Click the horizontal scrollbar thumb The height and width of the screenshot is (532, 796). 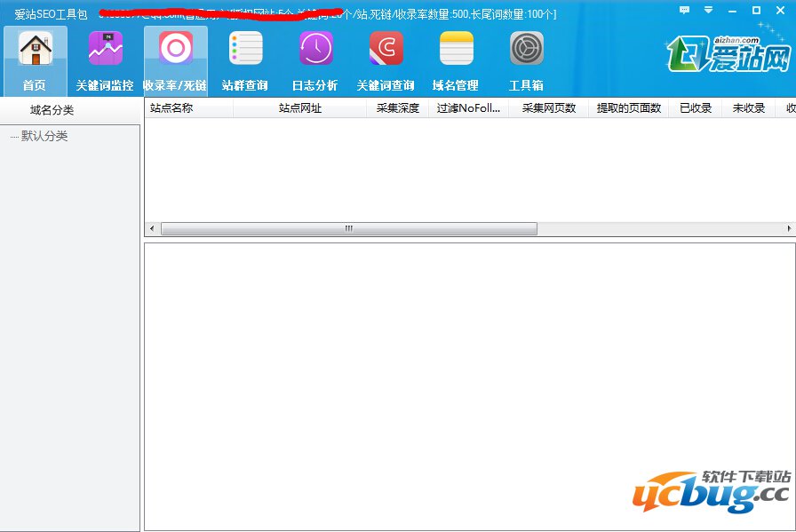pos(348,229)
